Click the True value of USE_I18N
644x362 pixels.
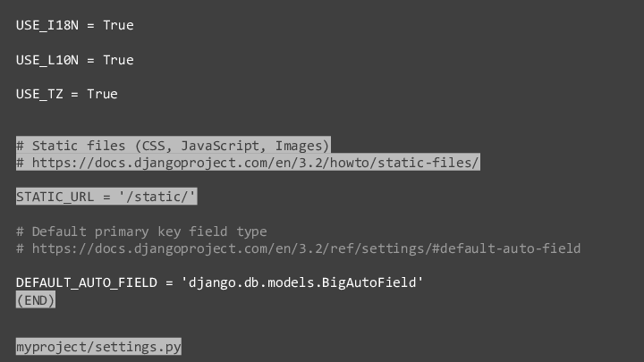(x=118, y=25)
